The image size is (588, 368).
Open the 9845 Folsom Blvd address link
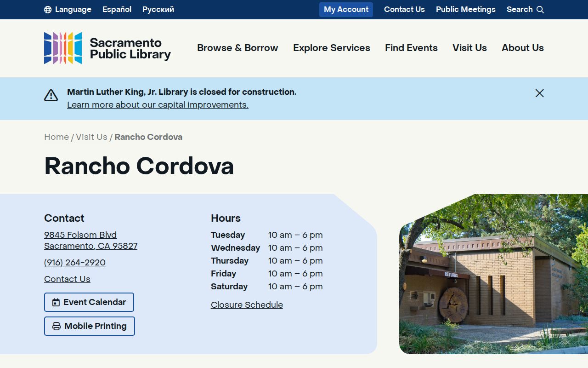coord(90,241)
